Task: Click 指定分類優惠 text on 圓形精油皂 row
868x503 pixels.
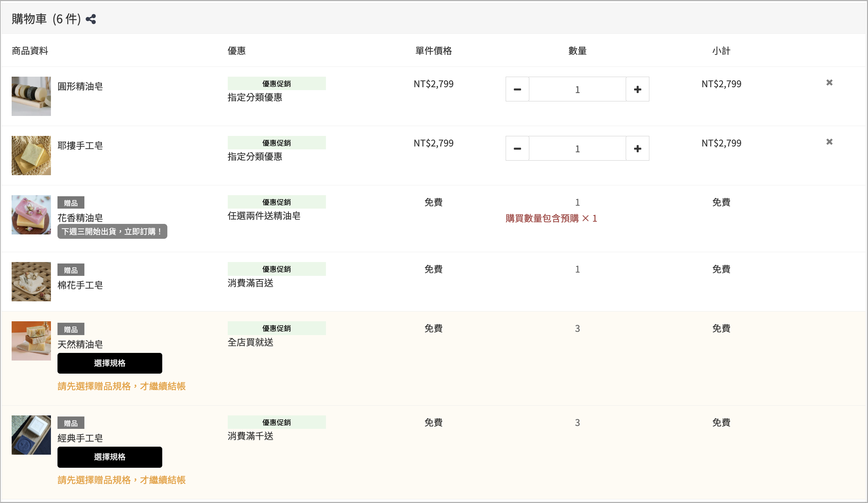Action: (x=255, y=97)
